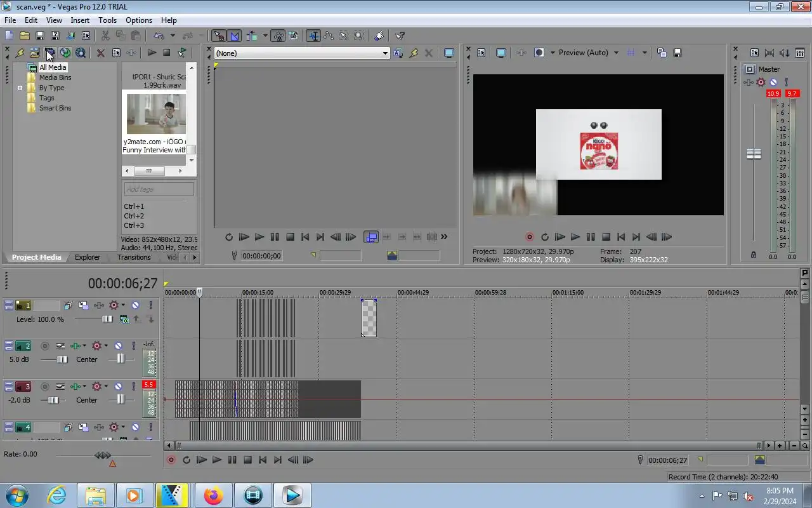Open the Options menu

[x=138, y=20]
